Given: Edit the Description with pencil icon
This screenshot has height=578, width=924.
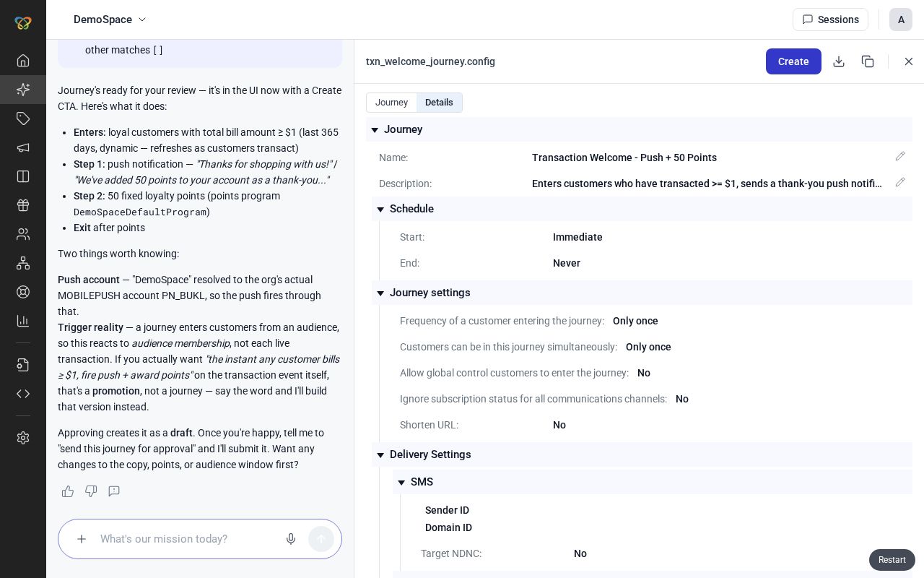Looking at the screenshot, I should click(900, 182).
